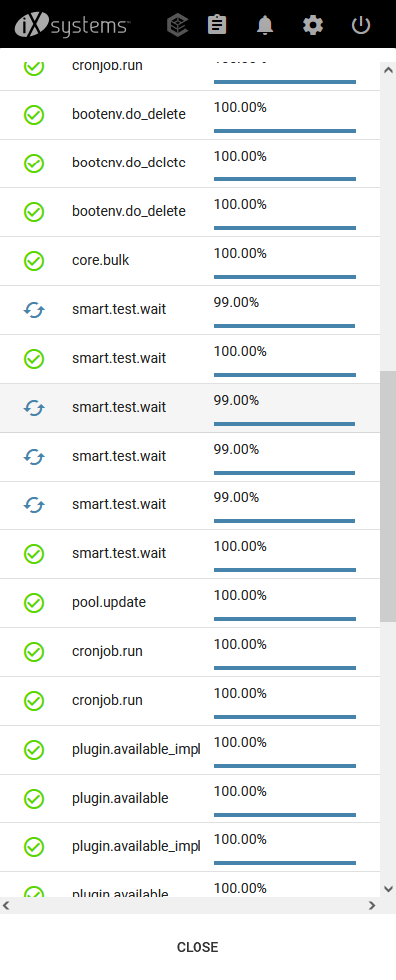The image size is (396, 980).
Task: Click the vertical scrollbar thumb
Action: click(388, 496)
